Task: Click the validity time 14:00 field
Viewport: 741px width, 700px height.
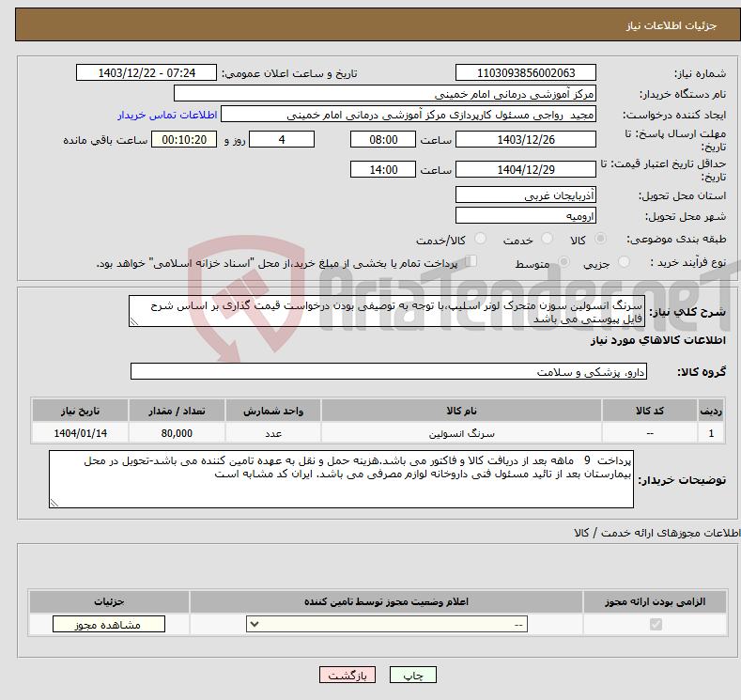Action: click(383, 169)
